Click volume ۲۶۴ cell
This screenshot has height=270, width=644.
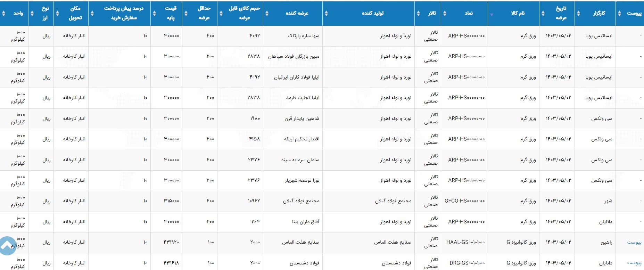point(256,222)
